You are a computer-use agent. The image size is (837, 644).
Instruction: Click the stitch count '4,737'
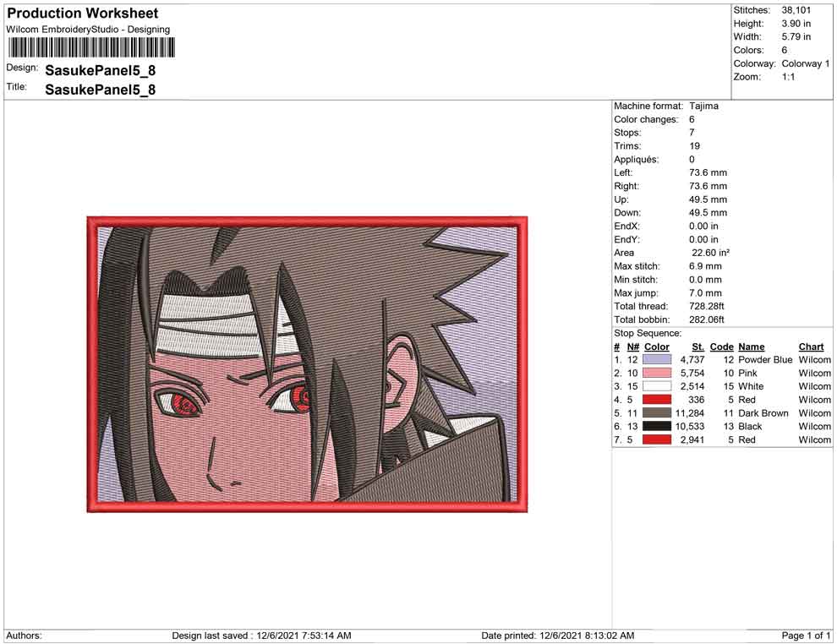click(692, 360)
